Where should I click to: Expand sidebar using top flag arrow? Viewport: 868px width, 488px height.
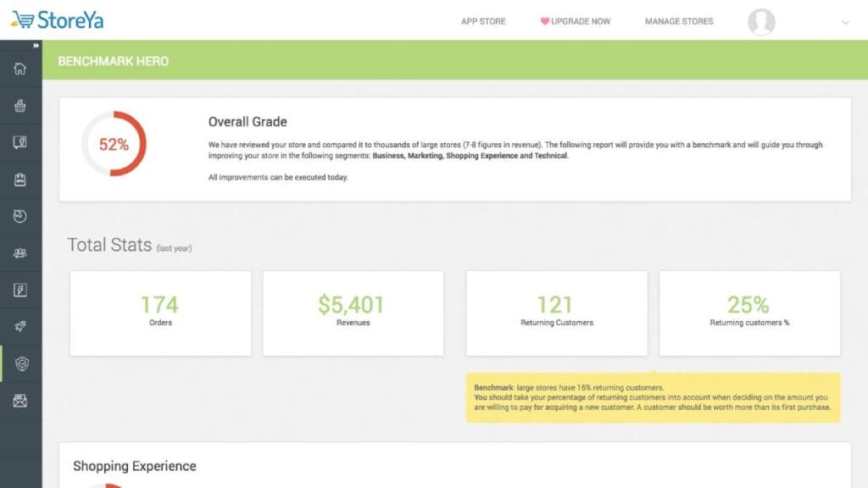(36, 46)
